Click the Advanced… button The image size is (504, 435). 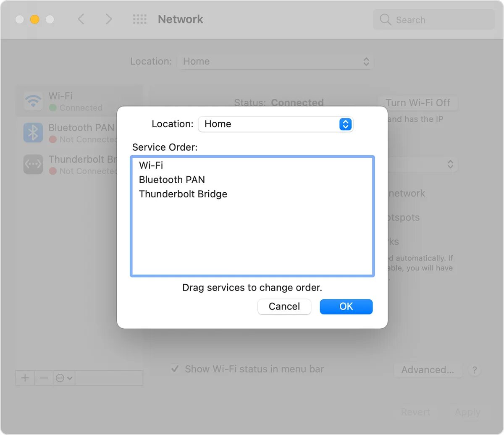428,370
